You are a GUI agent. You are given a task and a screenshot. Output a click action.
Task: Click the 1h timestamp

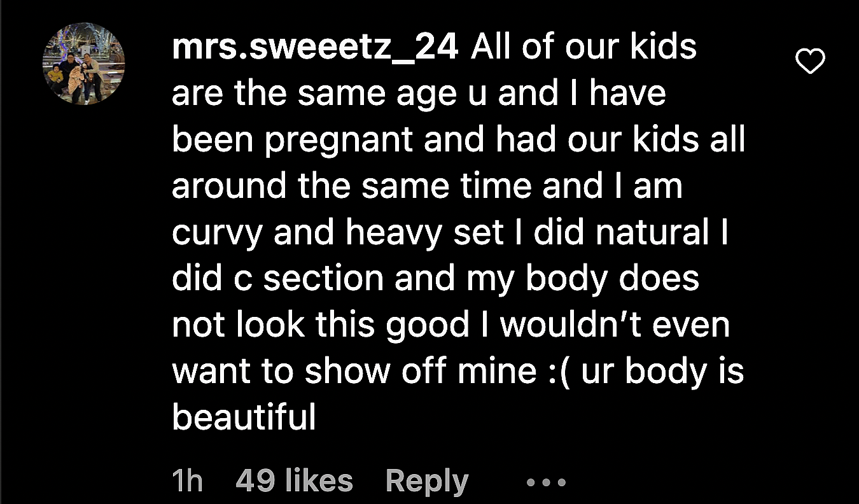[188, 481]
